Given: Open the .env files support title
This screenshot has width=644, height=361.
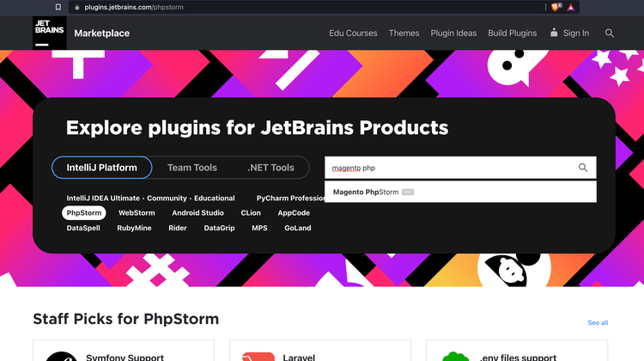Looking at the screenshot, I should [x=518, y=357].
